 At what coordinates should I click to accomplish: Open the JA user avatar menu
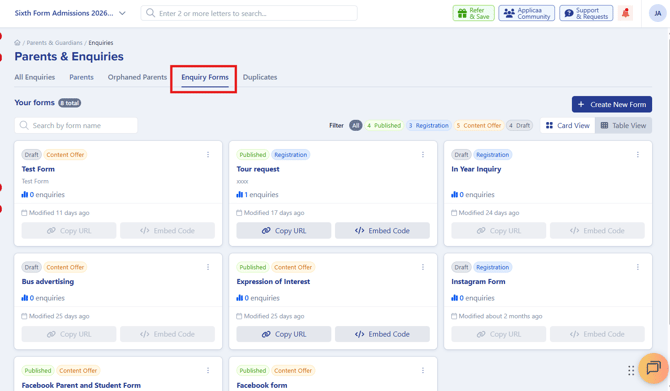tap(658, 13)
